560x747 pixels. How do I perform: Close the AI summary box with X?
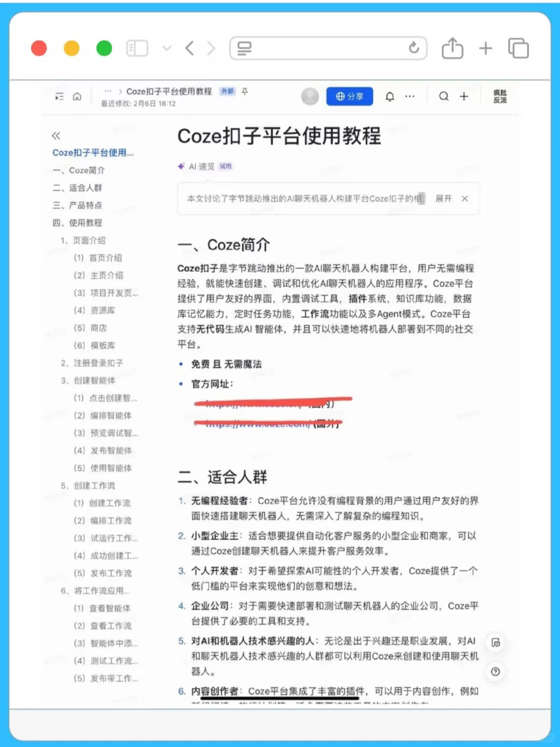tap(465, 199)
